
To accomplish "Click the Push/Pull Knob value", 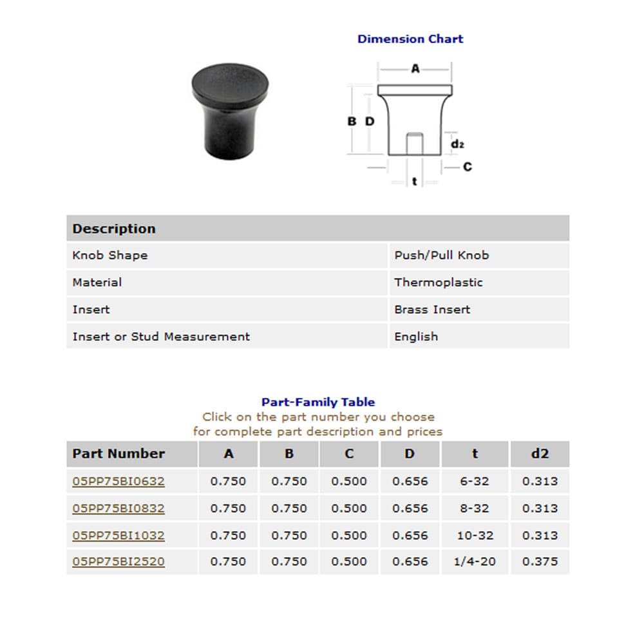I will tap(442, 255).
